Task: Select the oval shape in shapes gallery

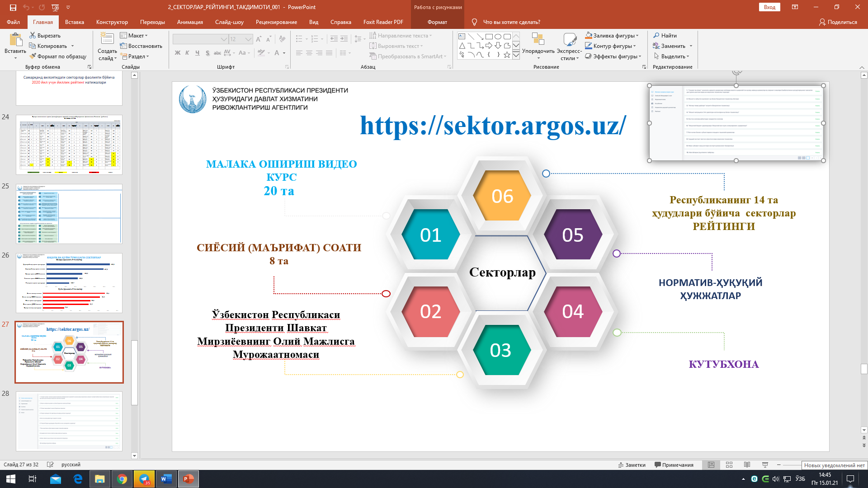Action: 498,37
